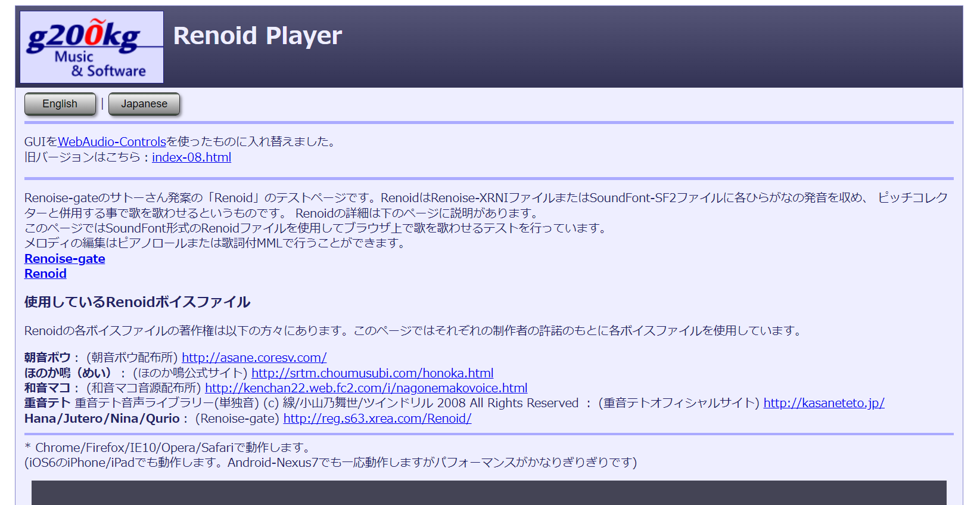Click the 重音テト voice name label
This screenshot has width=980, height=505.
48,403
